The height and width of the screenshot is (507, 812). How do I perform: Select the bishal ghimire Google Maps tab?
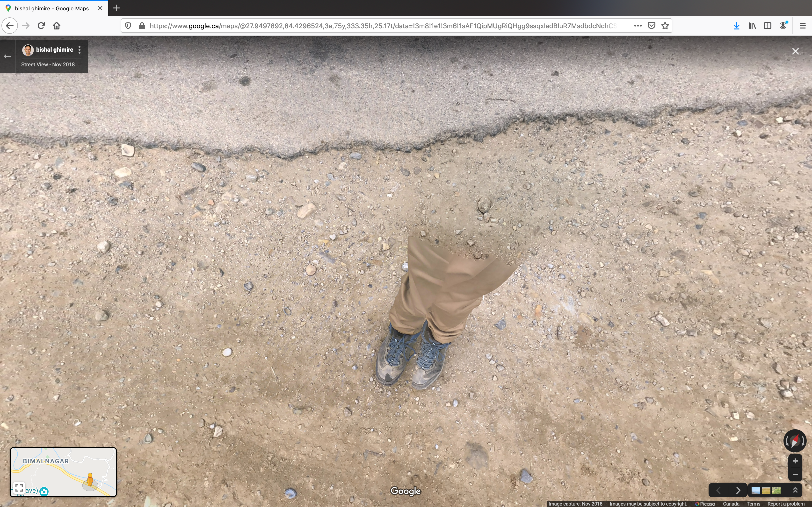[52, 8]
